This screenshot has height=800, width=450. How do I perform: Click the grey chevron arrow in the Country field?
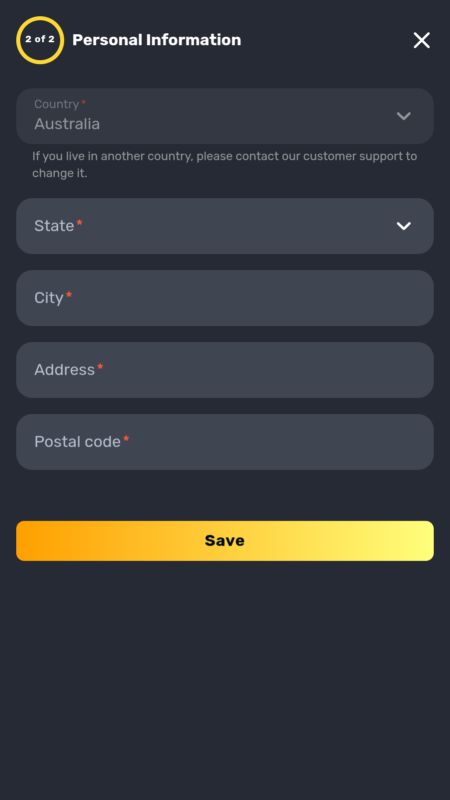(x=404, y=116)
